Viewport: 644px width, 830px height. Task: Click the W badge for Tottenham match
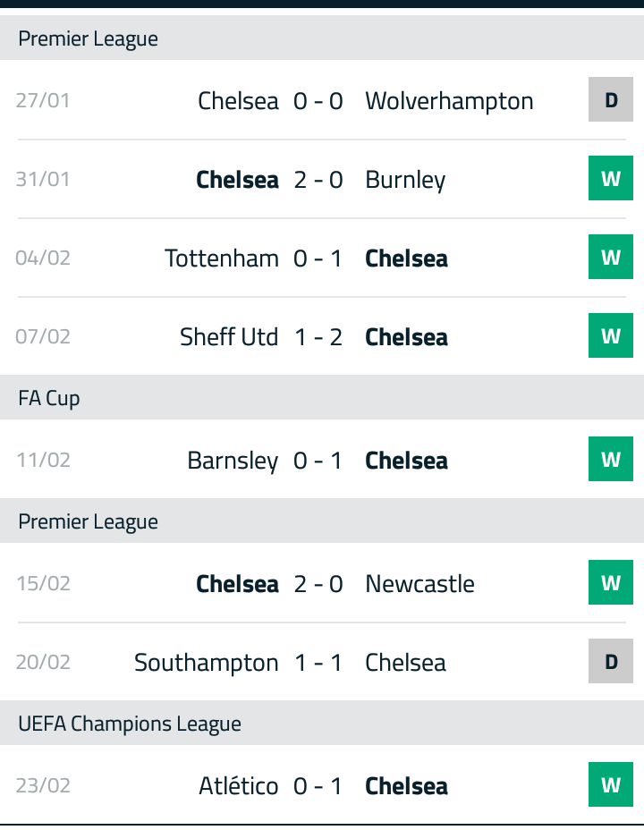(x=611, y=257)
